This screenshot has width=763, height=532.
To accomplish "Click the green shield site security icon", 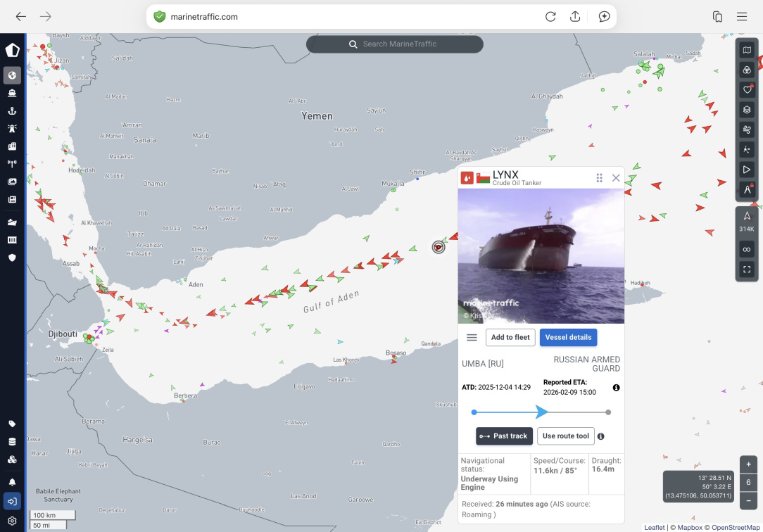I will [x=159, y=16].
